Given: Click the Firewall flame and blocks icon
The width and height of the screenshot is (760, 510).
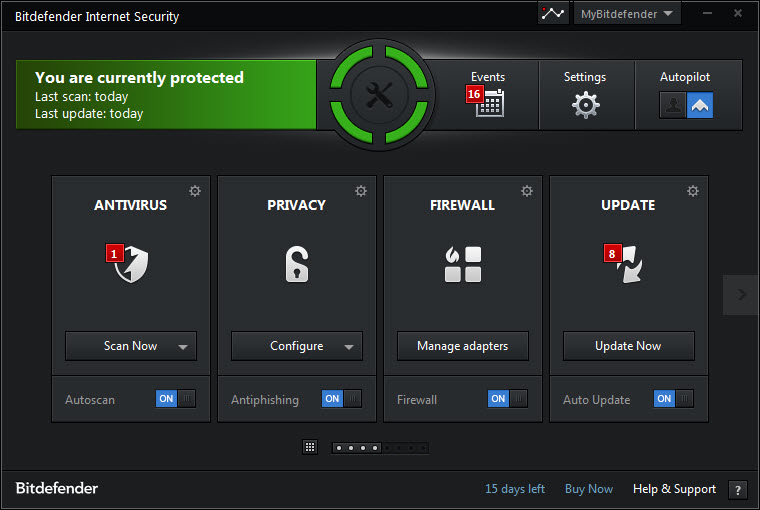Looking at the screenshot, I should coord(463,264).
